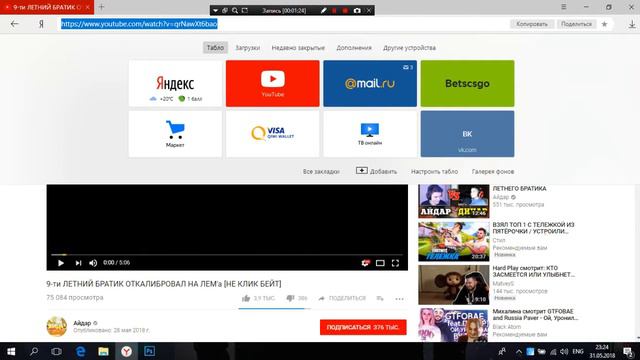640x360 pixels.
Task: Open Windows taskbar search magnifier
Action: tap(34, 351)
